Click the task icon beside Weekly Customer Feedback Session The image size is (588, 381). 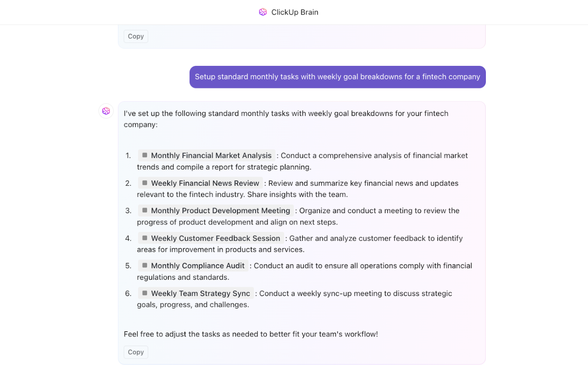(x=145, y=238)
